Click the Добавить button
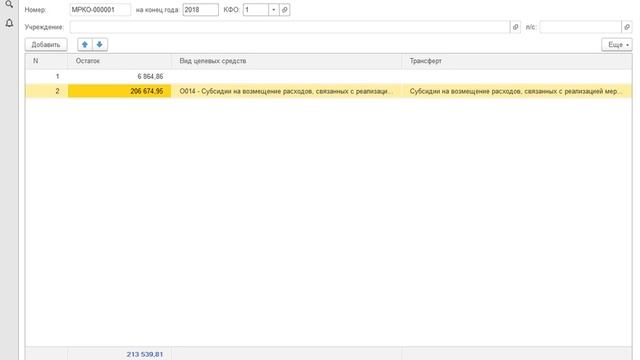Screen dimensions: 640x360 pos(46,44)
